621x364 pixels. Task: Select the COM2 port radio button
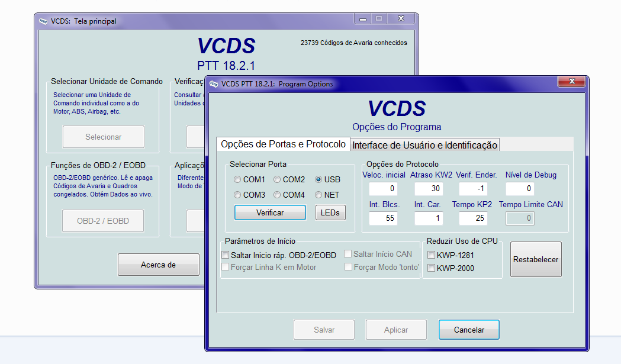click(277, 179)
